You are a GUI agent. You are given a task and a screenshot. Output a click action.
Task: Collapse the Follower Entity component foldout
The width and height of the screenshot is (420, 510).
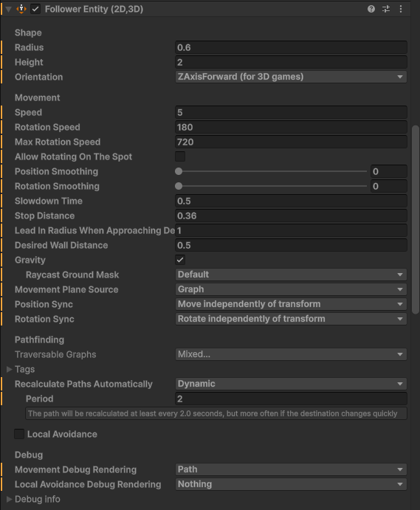click(8, 9)
